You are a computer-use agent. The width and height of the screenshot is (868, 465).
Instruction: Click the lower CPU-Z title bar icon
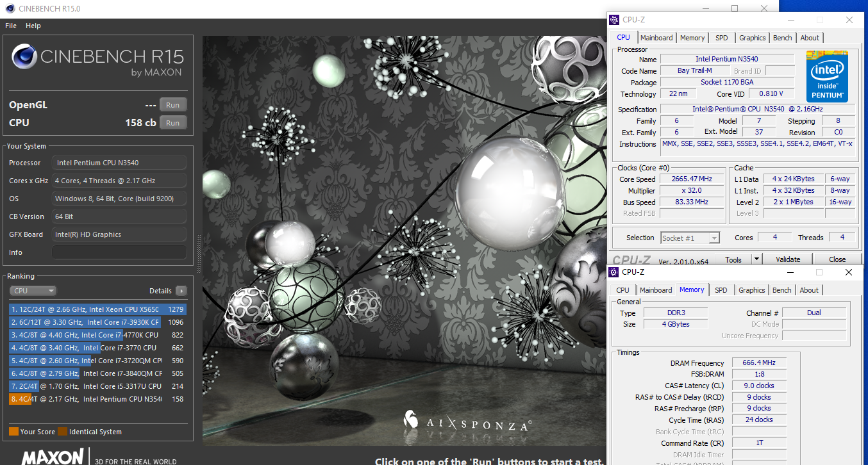[x=614, y=272]
